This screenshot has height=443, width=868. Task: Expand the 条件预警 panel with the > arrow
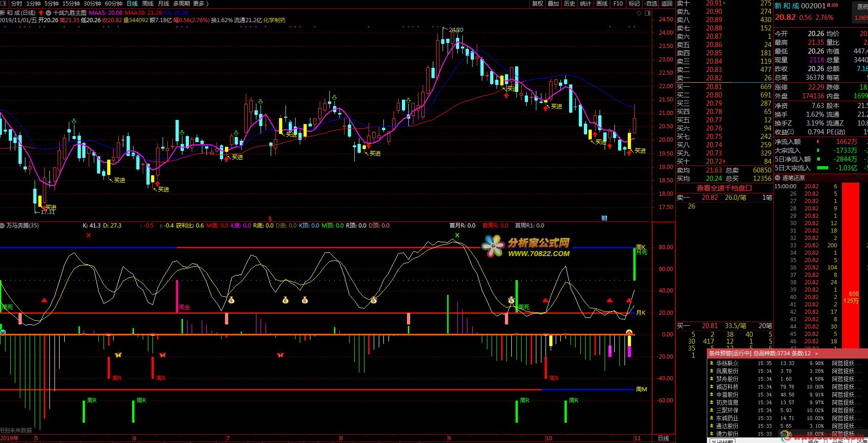(816, 353)
